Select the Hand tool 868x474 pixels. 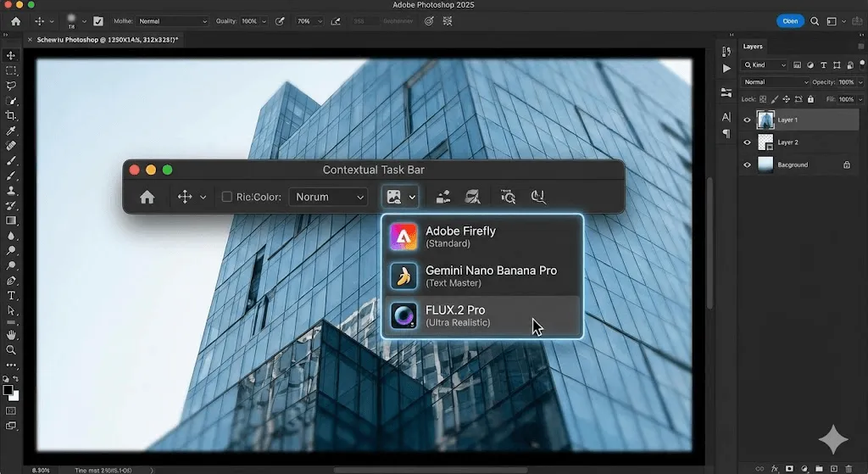click(x=11, y=334)
